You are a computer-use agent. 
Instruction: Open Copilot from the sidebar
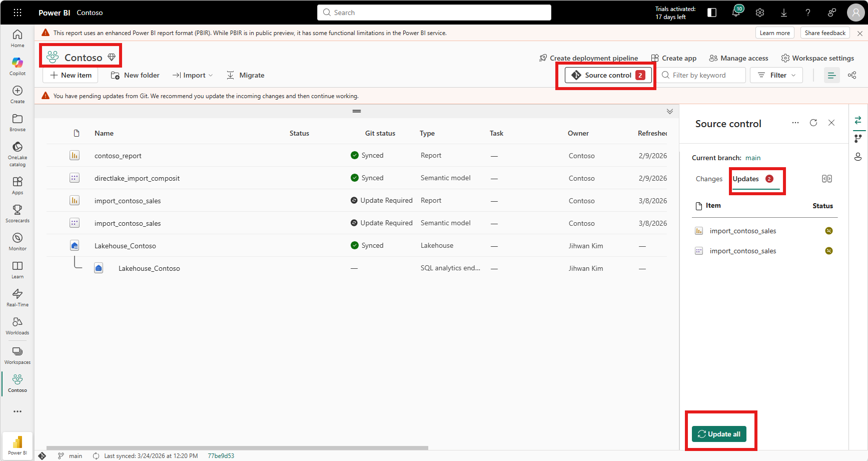click(18, 66)
